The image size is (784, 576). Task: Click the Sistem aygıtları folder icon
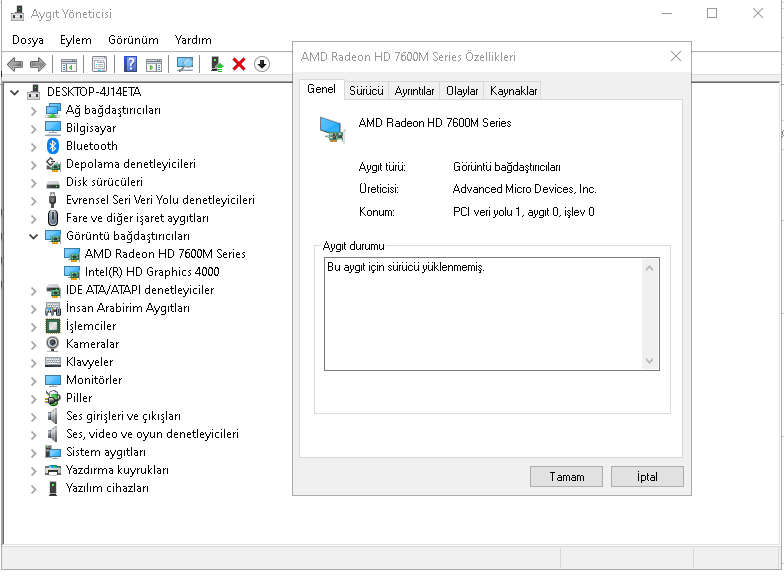click(x=52, y=452)
